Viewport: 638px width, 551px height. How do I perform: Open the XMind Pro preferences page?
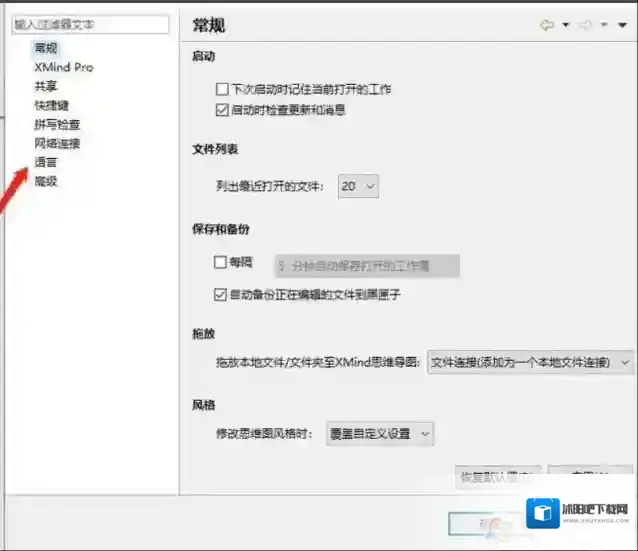coord(64,67)
